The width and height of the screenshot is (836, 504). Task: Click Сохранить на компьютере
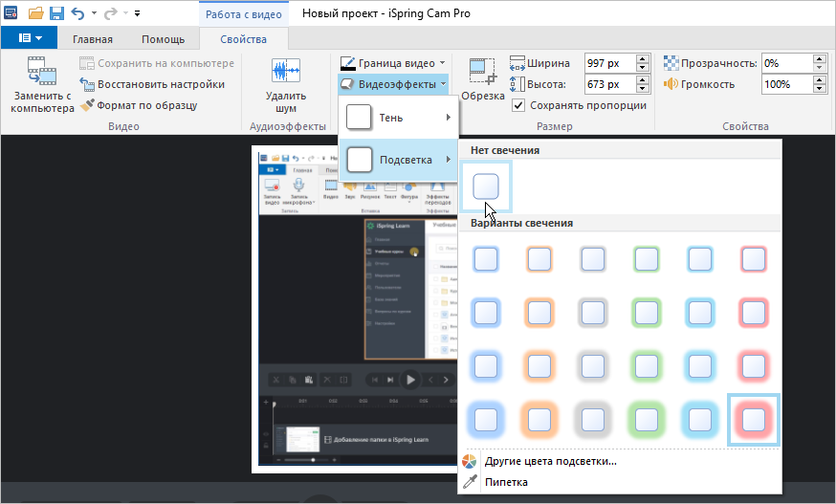(x=157, y=63)
